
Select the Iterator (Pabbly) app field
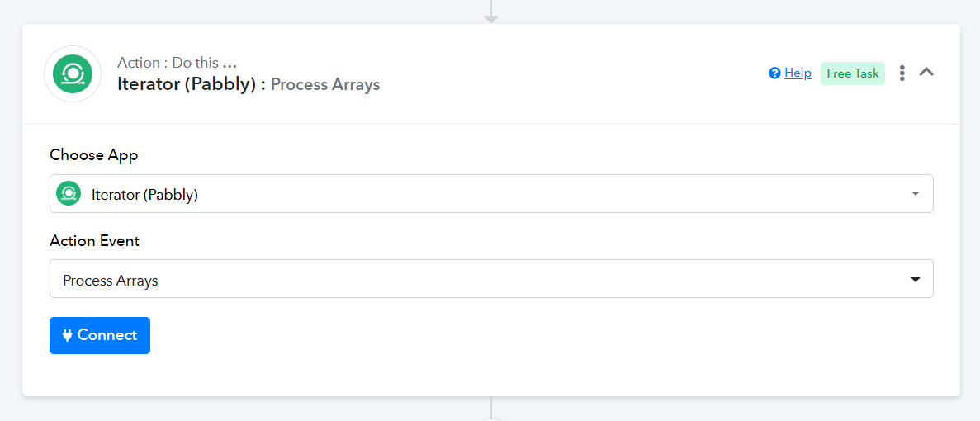coord(491,194)
